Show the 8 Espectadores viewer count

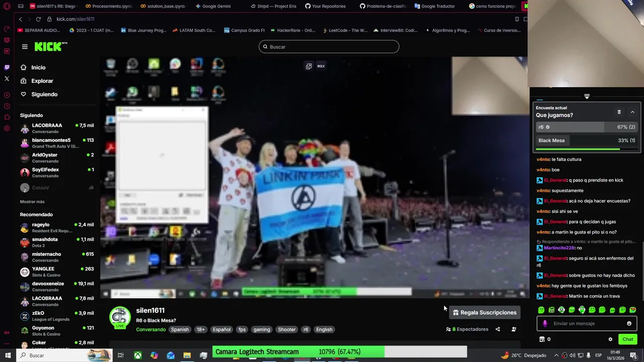(467, 329)
